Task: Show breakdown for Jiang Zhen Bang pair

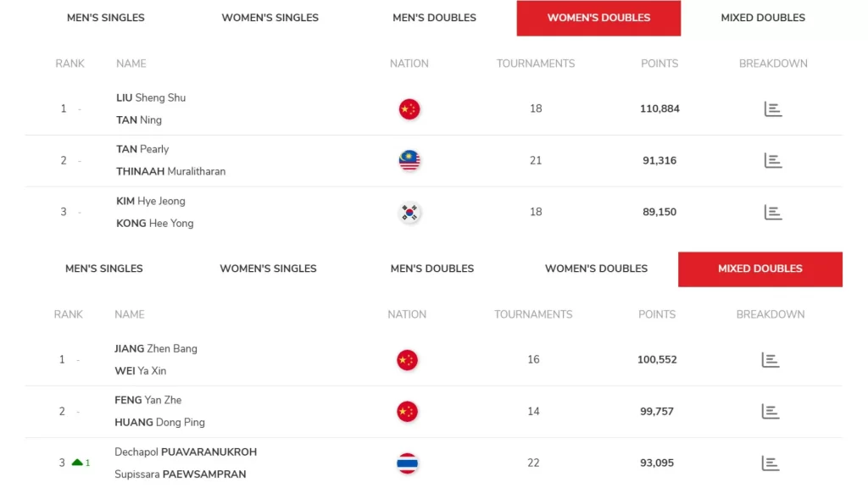Action: [770, 359]
